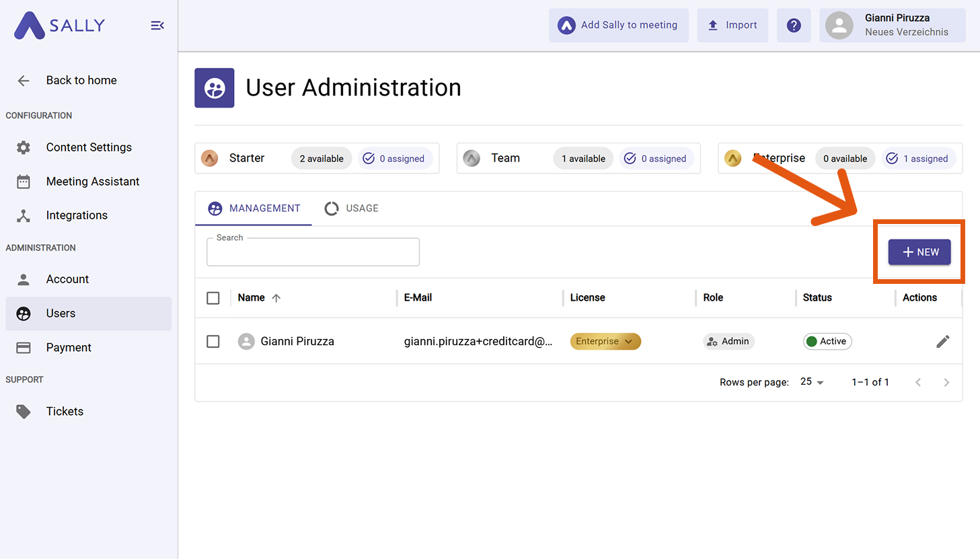Screen dimensions: 980x559
Task: Click the 1–1 of 1 pagination text
Action: 870,382
